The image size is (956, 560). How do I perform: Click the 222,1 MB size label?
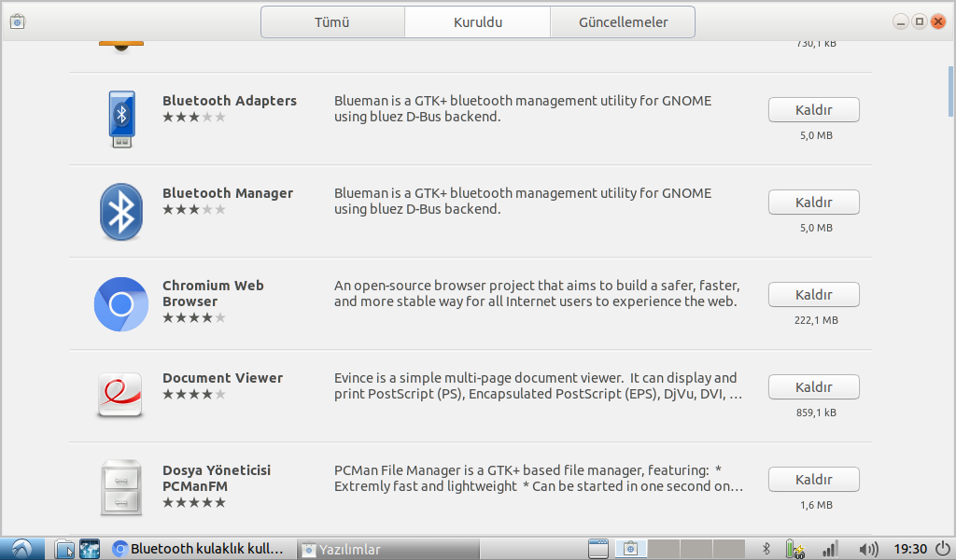[x=816, y=320]
